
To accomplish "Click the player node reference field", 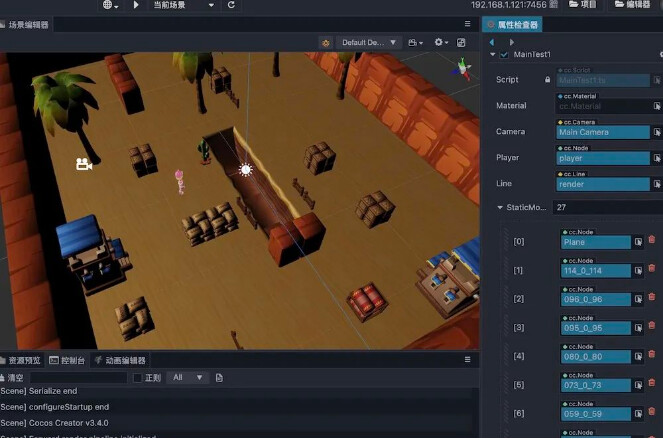I will pyautogui.click(x=603, y=158).
